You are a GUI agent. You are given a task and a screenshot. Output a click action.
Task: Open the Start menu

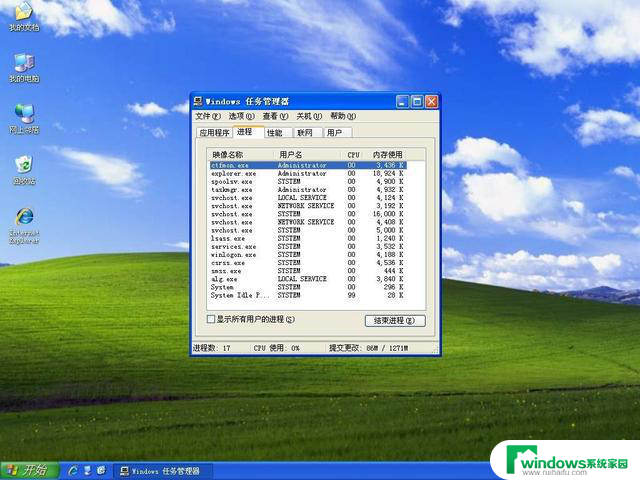tap(29, 471)
